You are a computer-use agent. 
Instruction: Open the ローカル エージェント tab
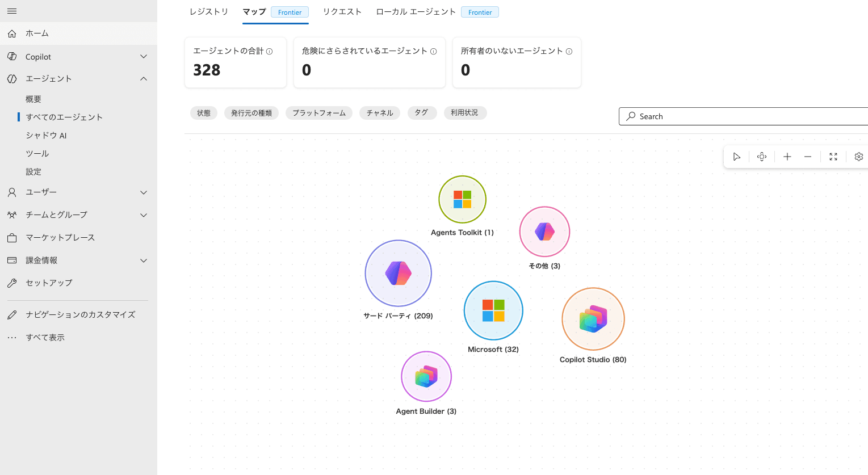pos(437,12)
